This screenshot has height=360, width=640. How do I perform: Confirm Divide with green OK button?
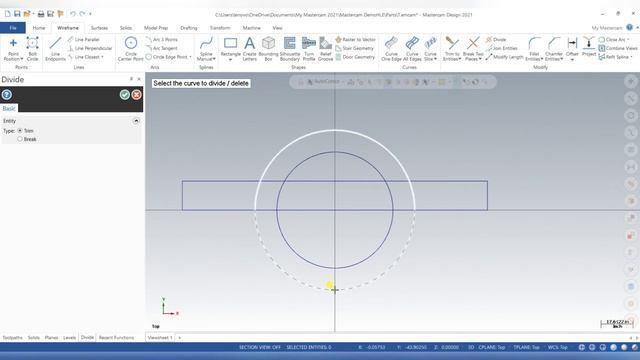[x=124, y=95]
